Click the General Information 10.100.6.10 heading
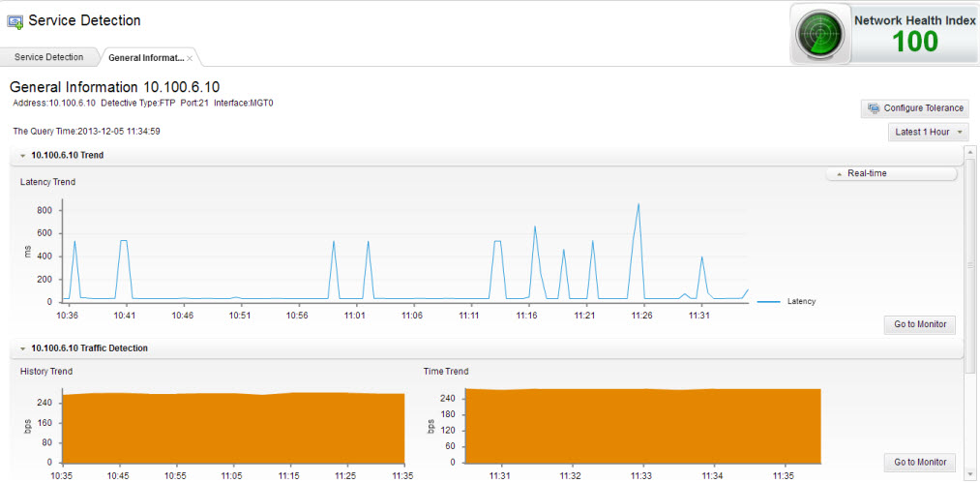The height and width of the screenshot is (483, 980). tap(114, 87)
